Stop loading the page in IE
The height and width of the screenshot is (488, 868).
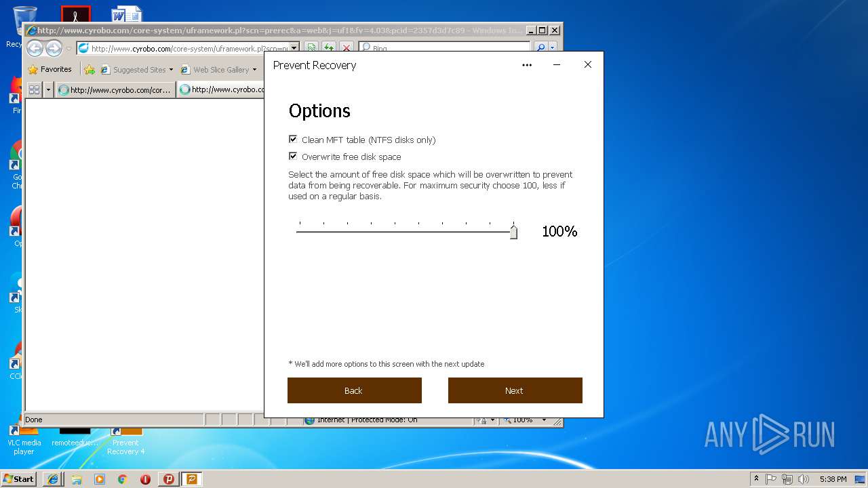pyautogui.click(x=347, y=48)
